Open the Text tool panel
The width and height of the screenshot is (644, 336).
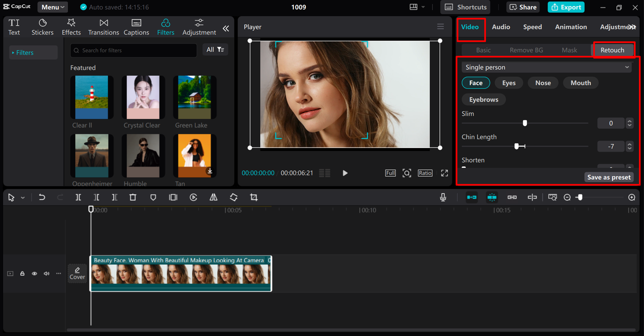point(14,27)
